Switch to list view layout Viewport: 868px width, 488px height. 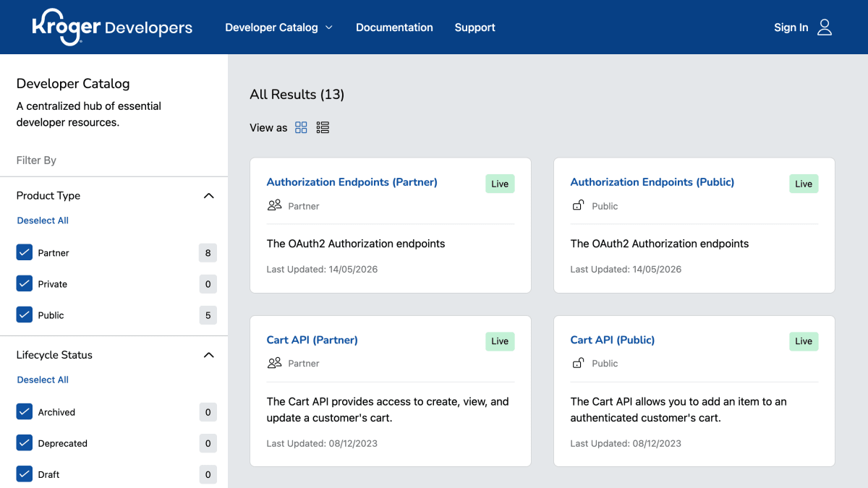[323, 127]
